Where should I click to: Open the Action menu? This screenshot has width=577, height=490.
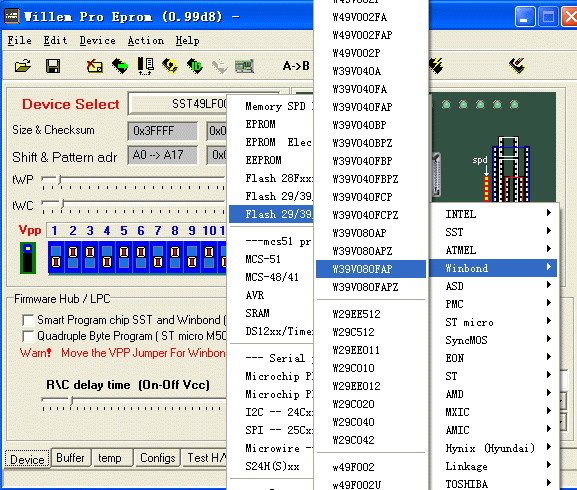146,40
